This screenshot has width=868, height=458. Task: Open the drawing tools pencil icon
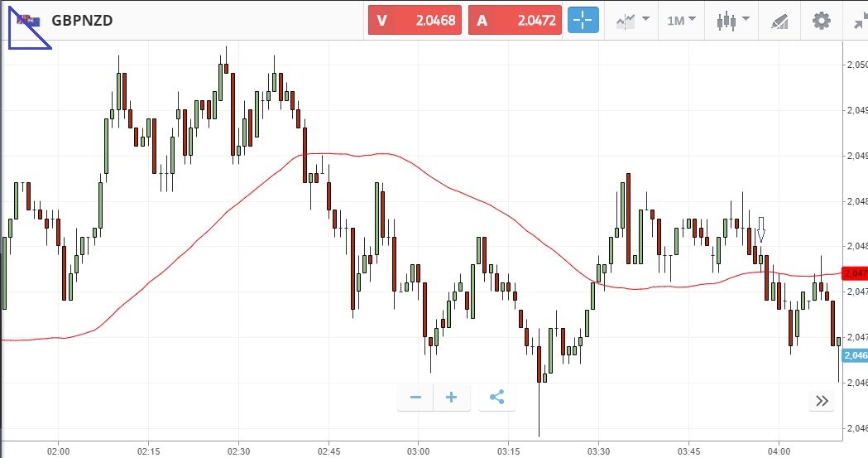779,21
